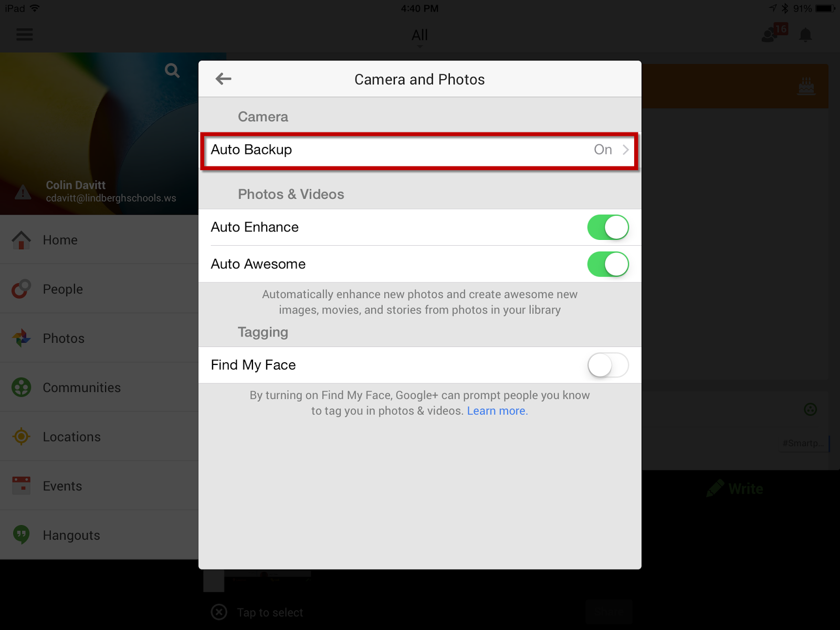Open People in the sidebar
This screenshot has height=630, width=840.
point(99,289)
